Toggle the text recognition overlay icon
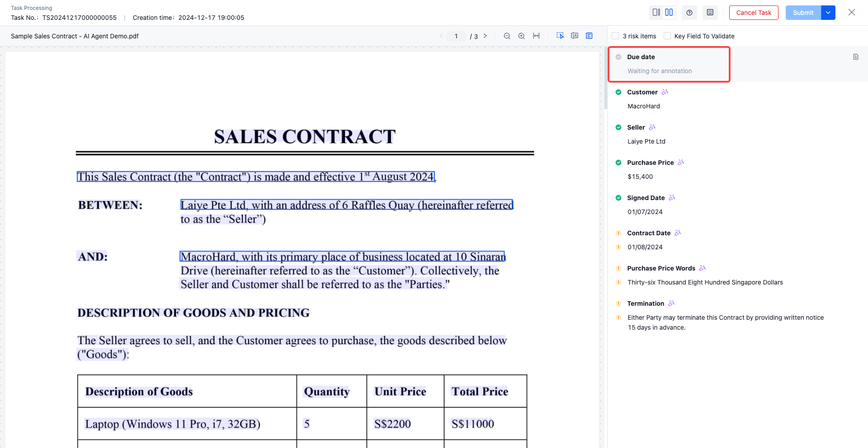868x448 pixels. [575, 36]
